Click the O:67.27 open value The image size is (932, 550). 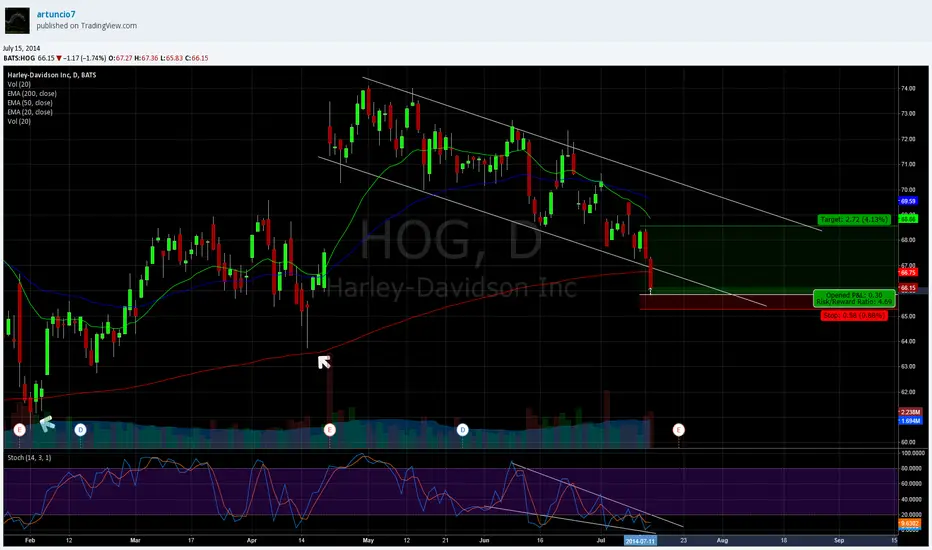[121, 58]
